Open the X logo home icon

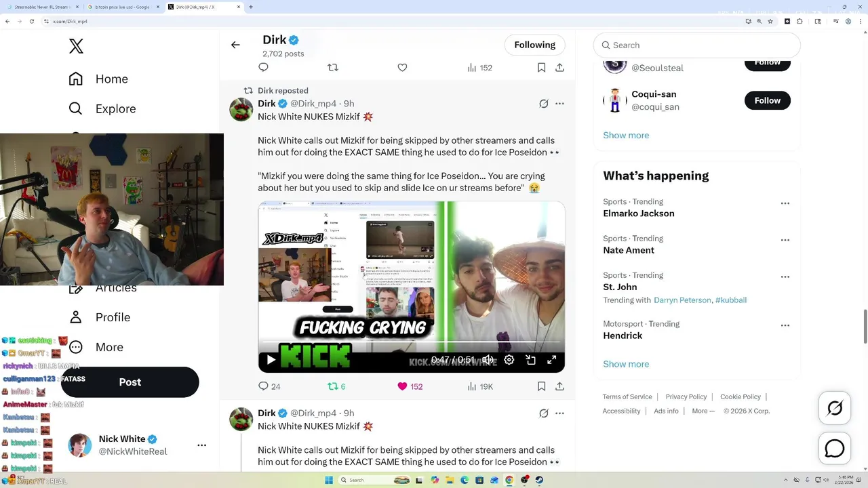coord(76,46)
